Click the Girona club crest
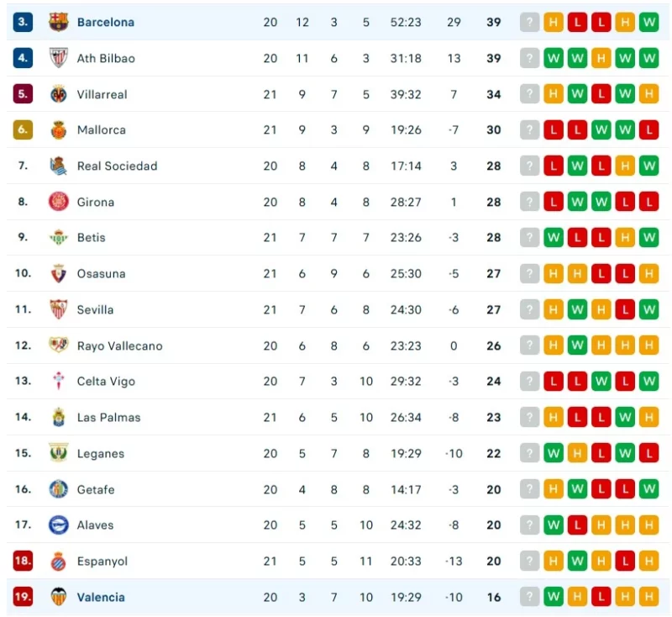 [x=58, y=202]
